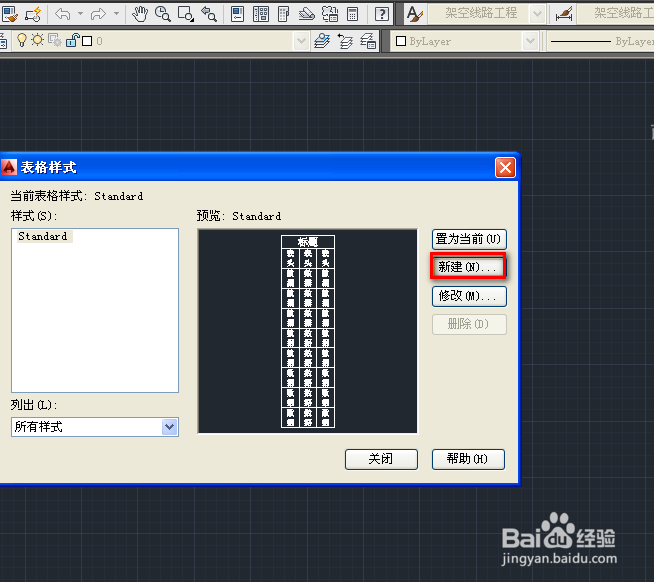Image resolution: width=654 pixels, height=582 pixels.
Task: Click the 关闭 button
Action: pos(381,459)
